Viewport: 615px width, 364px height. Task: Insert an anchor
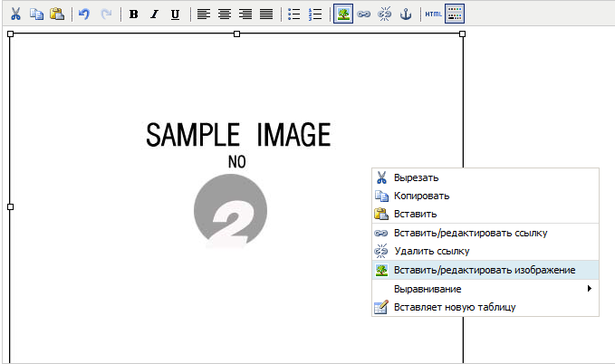[x=406, y=14]
